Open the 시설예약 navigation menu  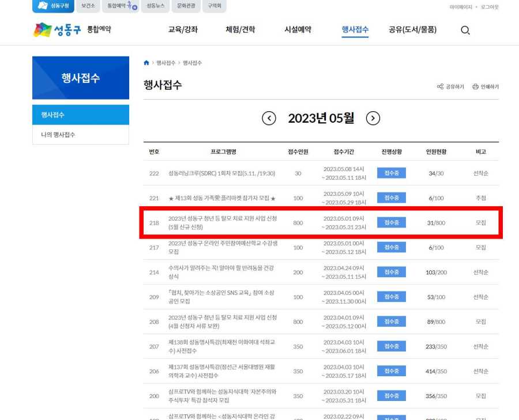pos(299,29)
